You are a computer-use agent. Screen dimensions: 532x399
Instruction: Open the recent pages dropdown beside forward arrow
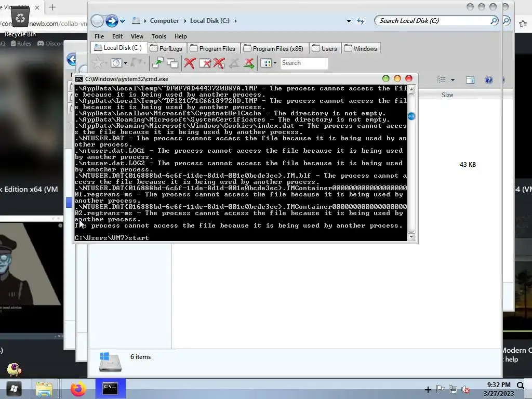[123, 21]
